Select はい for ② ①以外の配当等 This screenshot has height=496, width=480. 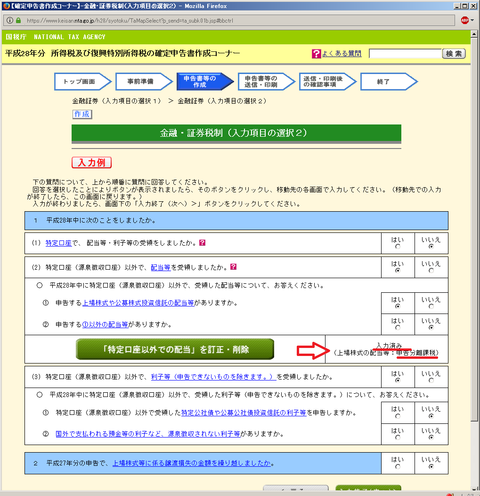397,328
